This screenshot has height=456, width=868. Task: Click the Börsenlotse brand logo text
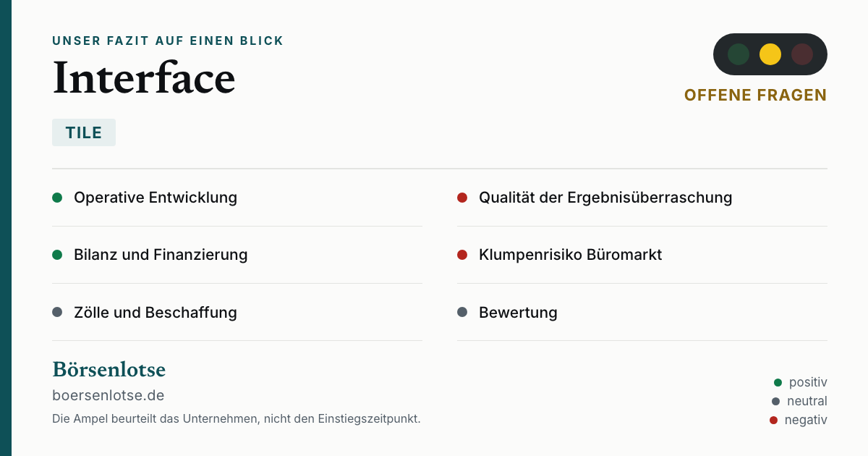(109, 370)
